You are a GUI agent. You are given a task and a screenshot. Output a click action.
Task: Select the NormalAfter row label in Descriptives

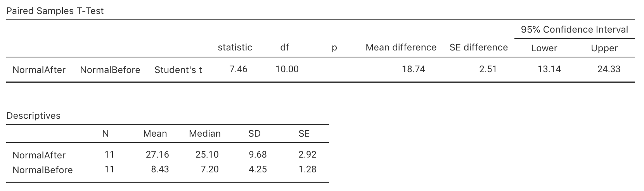point(39,155)
